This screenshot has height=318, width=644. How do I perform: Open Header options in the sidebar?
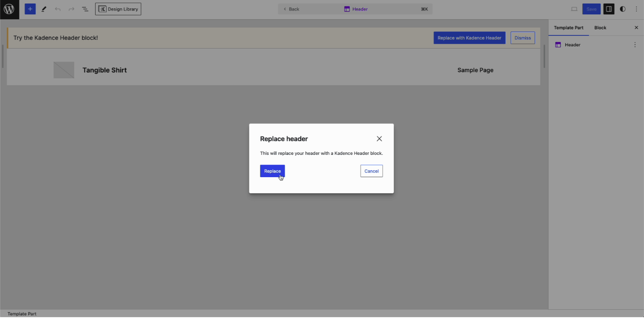pyautogui.click(x=635, y=45)
